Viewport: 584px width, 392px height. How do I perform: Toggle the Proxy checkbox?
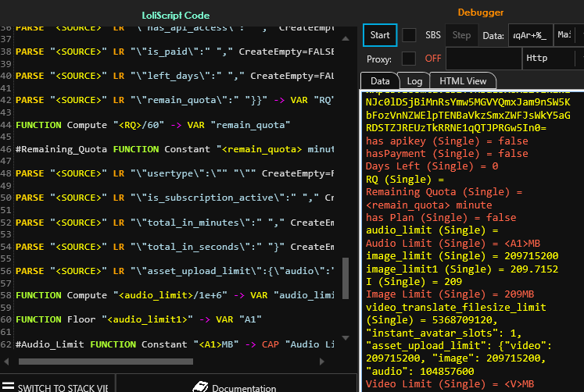409,59
